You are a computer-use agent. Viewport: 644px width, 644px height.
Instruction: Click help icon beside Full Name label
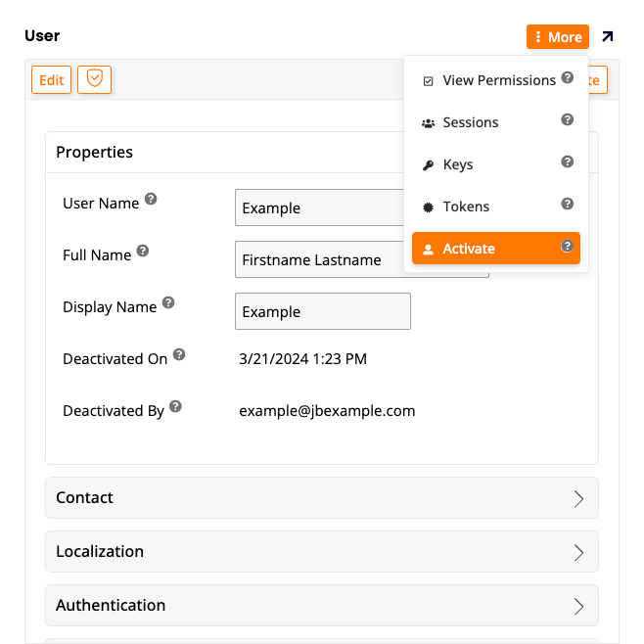(143, 251)
